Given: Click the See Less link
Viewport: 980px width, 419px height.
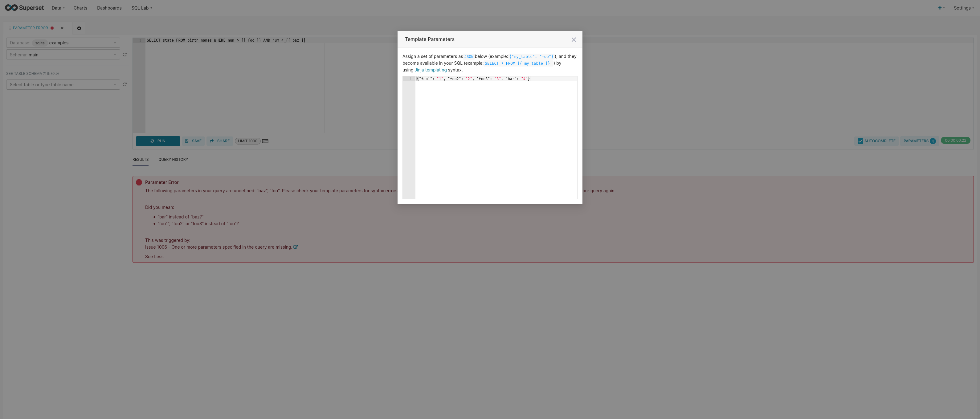Looking at the screenshot, I should [x=154, y=257].
